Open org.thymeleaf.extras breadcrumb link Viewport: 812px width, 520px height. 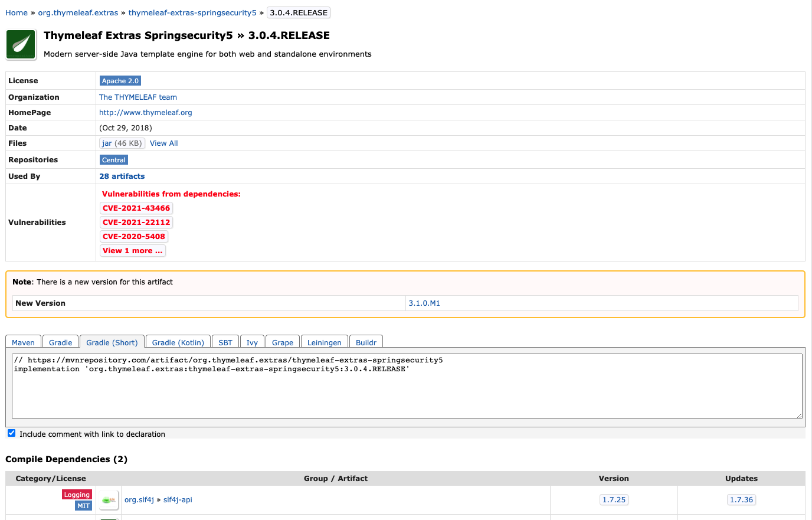tap(78, 12)
